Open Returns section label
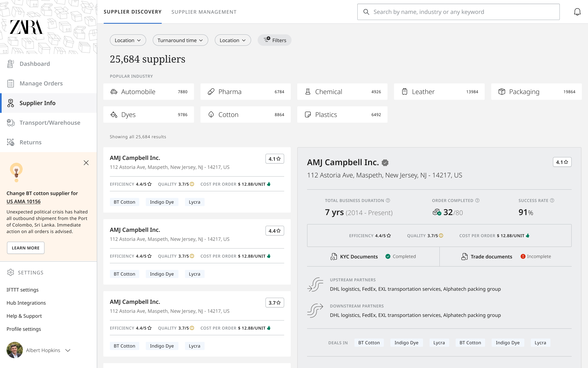This screenshot has height=368, width=588. coord(31,142)
